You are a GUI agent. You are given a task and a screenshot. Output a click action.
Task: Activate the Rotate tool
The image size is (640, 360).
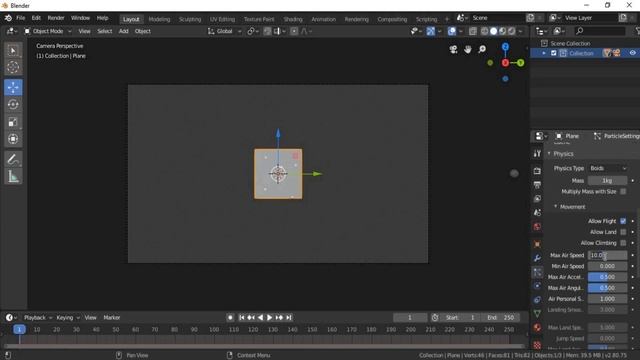click(13, 104)
